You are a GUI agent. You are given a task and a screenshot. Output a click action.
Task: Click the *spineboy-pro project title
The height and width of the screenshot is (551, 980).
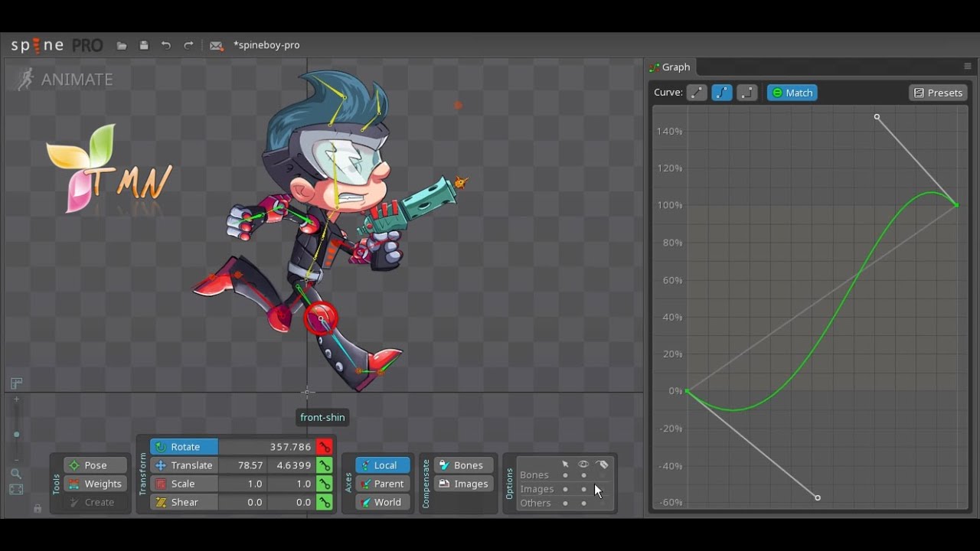[266, 45]
